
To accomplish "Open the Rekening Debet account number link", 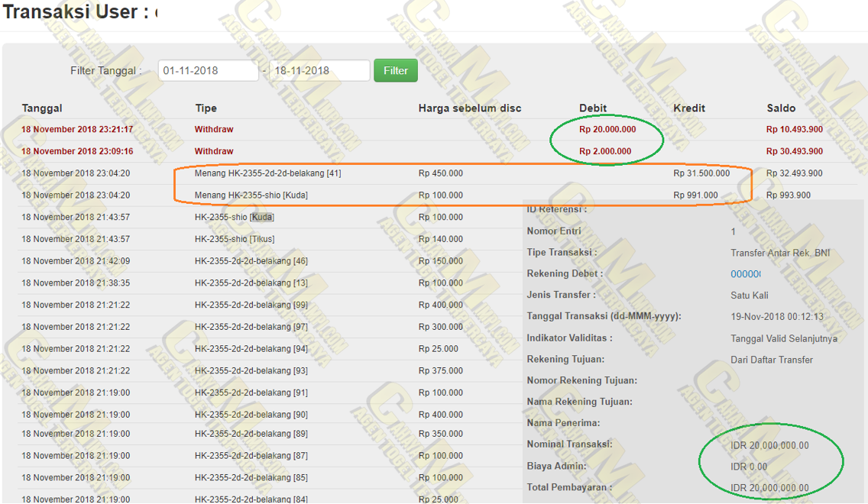I will coord(746,274).
